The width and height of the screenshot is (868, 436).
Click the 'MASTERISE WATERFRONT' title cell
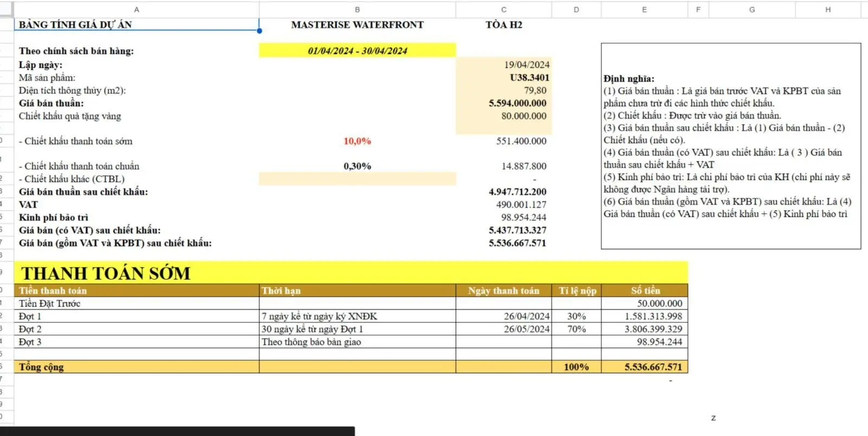point(358,24)
